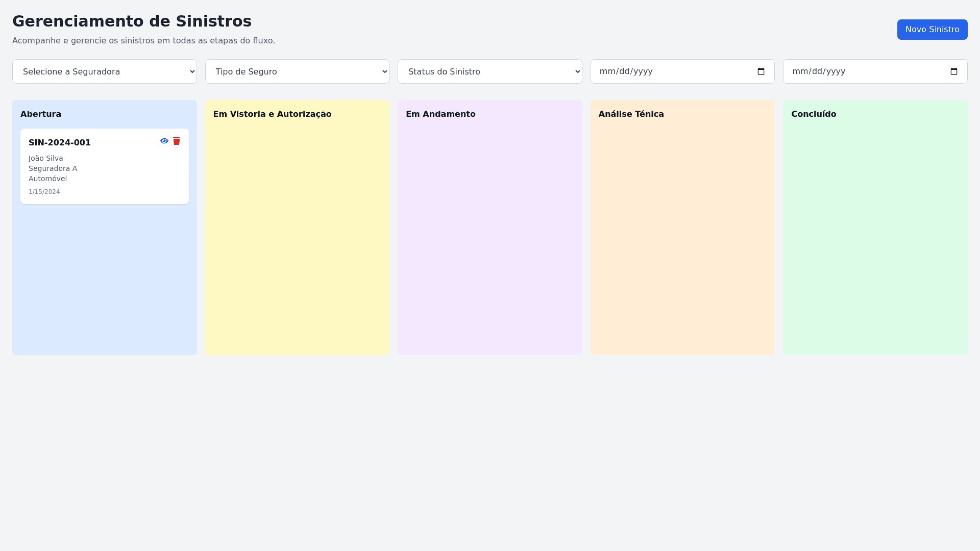Open calendar picker on first date field

click(x=761, y=71)
